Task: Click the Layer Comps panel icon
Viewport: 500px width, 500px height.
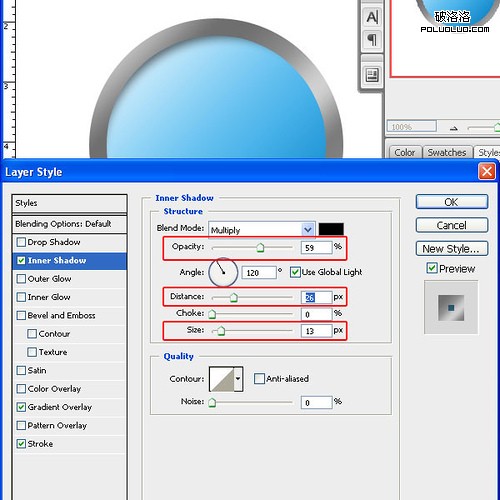Action: click(x=372, y=75)
